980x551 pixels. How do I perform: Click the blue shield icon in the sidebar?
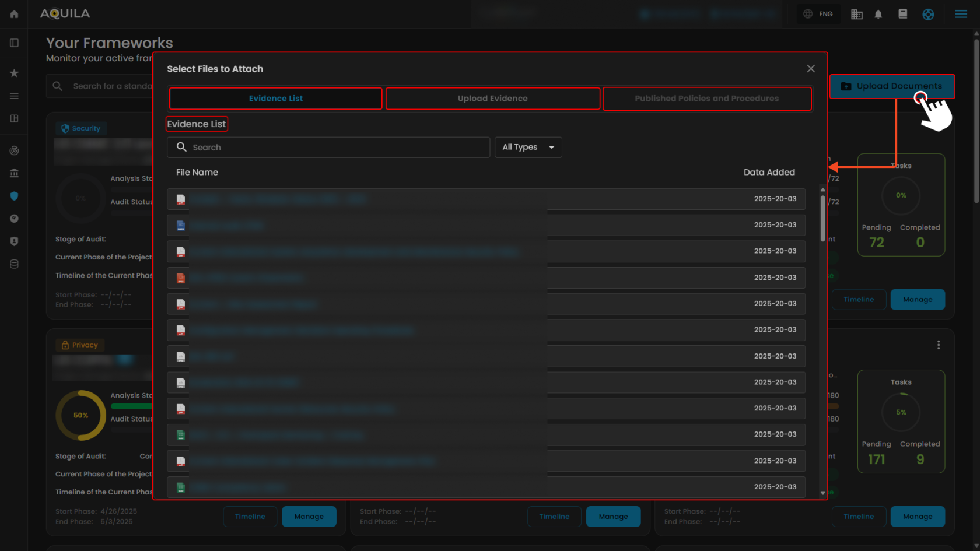click(x=14, y=196)
